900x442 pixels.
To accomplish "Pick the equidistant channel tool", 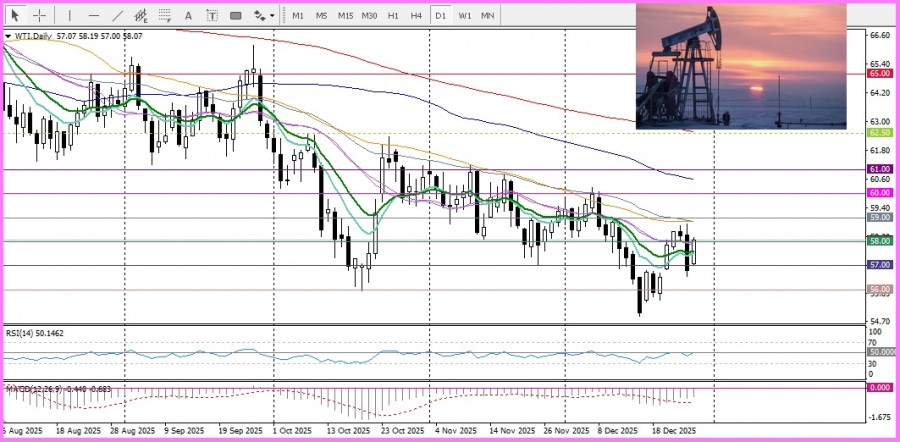I will tap(141, 16).
